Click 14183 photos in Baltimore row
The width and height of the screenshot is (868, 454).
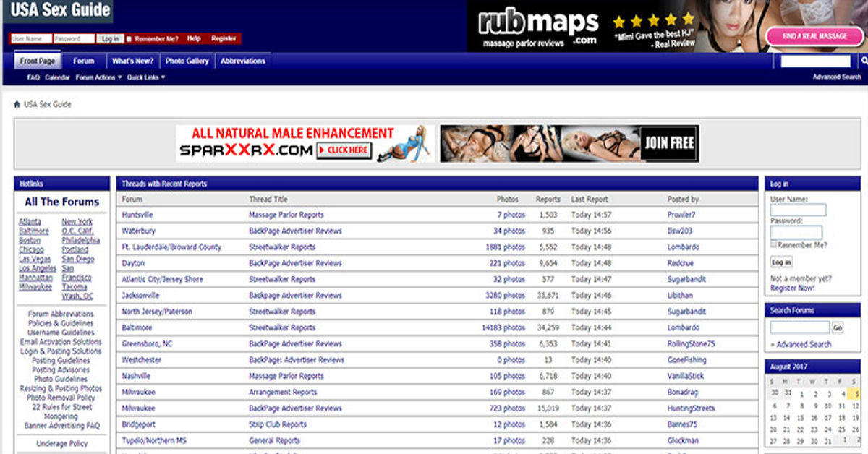pos(503,327)
